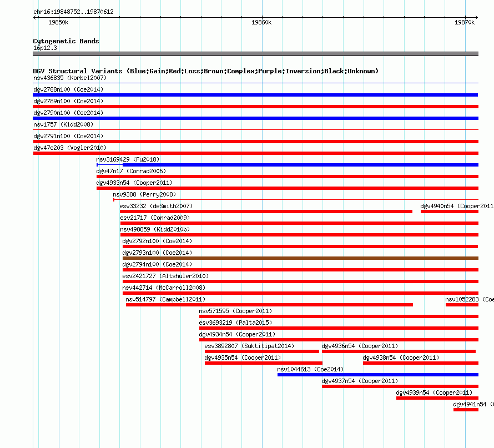The image size is (494, 448).
Task: Click dgv47n17 (Conrad2006) label
Action: coord(131,171)
